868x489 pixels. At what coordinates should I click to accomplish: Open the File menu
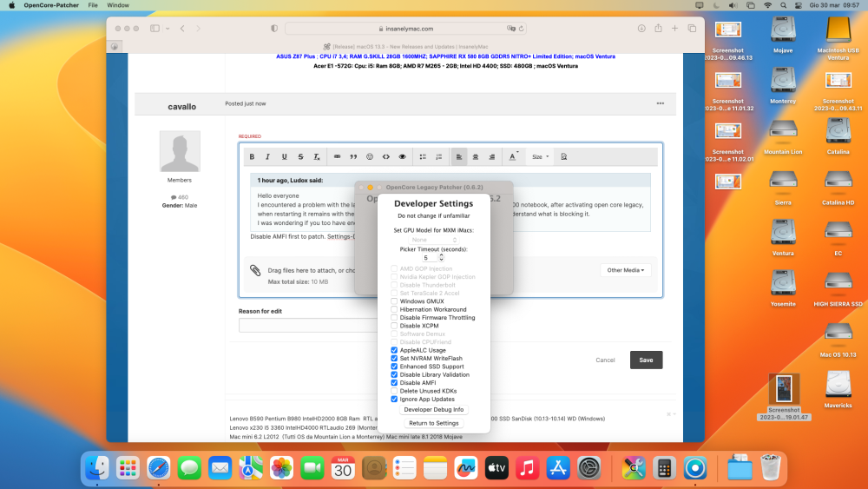tap(93, 5)
